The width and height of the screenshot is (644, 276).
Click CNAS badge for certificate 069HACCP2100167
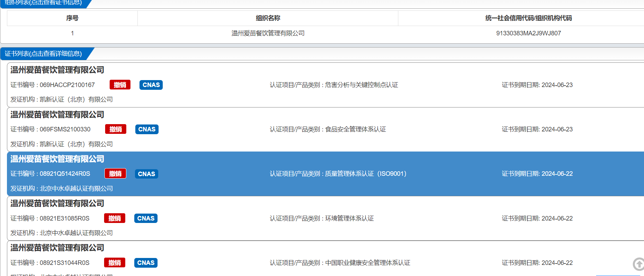point(151,85)
